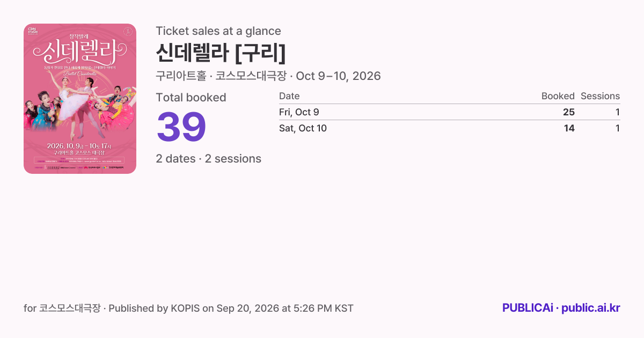The image size is (644, 338).
Task: Select the Fri, Oct 9 row
Action: 449,112
